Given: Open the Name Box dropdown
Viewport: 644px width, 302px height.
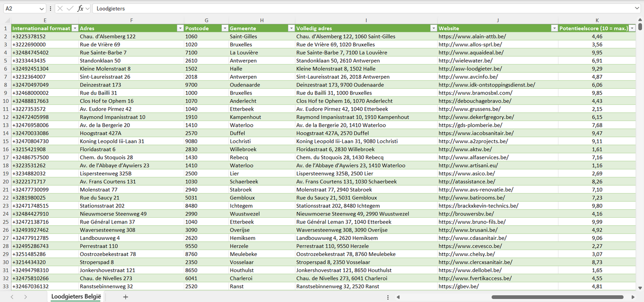Looking at the screenshot, I should [41, 8].
